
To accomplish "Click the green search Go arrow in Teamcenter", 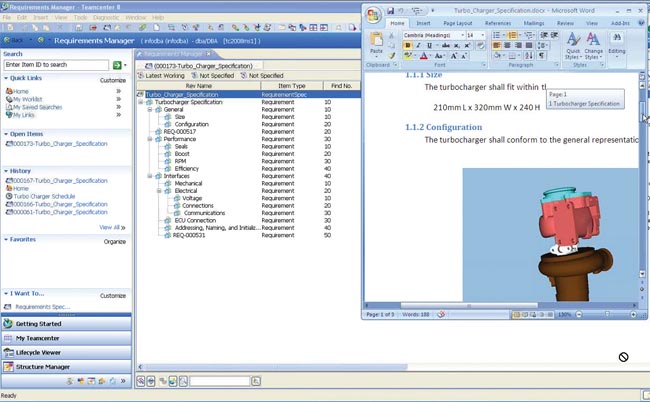I will tap(117, 65).
